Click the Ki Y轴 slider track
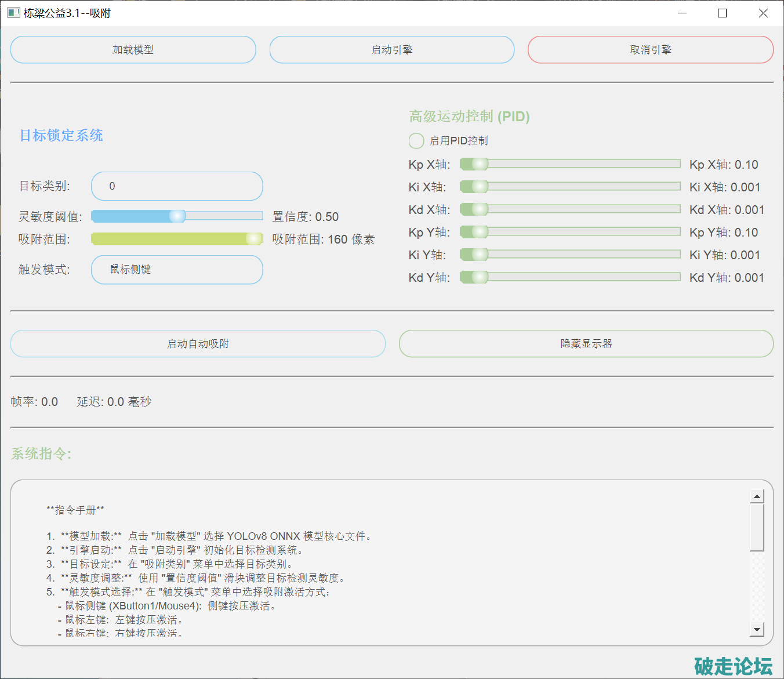Screen dimensions: 784x679 (x=580, y=255)
